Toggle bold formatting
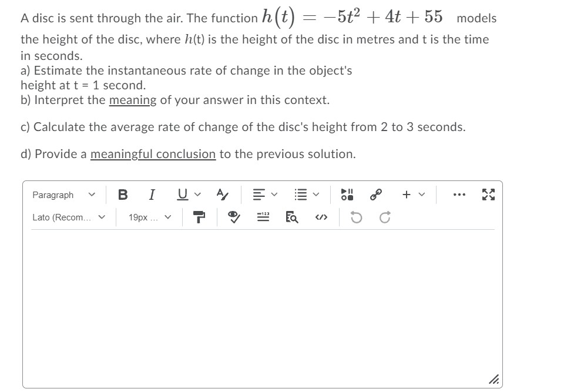 123,194
